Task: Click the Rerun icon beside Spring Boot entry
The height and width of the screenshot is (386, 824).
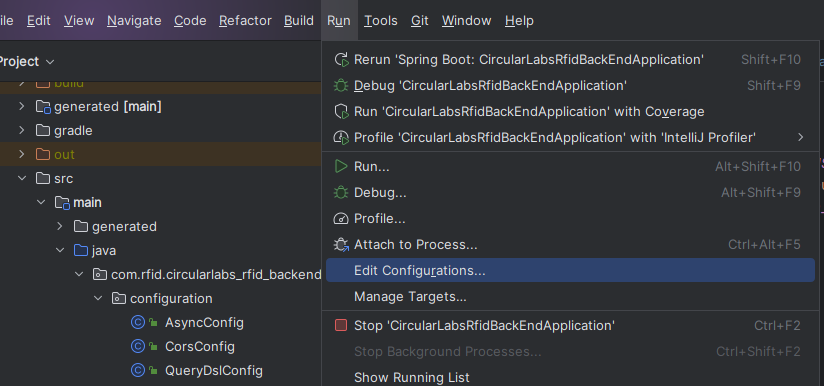Action: pyautogui.click(x=342, y=60)
